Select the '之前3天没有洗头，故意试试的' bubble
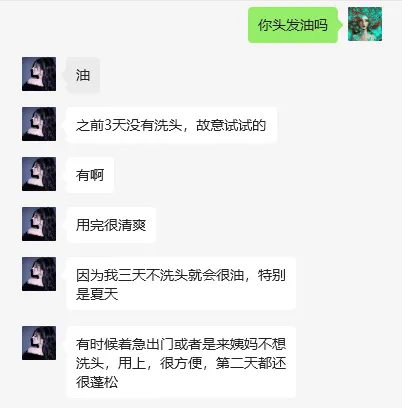Screen dimensions: 402x408 tap(171, 125)
